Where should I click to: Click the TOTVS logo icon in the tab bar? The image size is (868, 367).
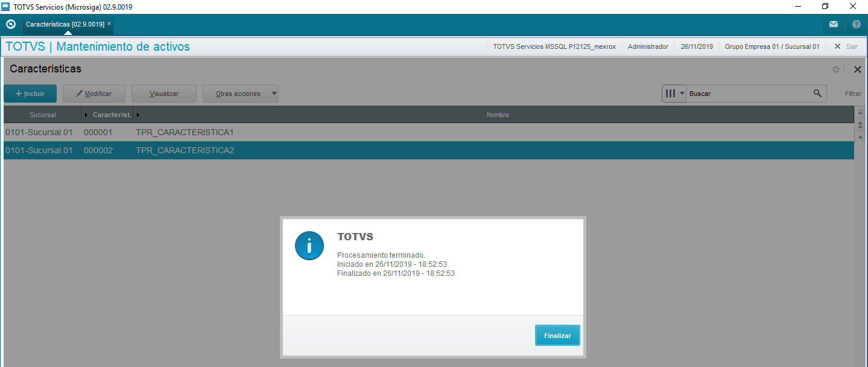point(10,24)
